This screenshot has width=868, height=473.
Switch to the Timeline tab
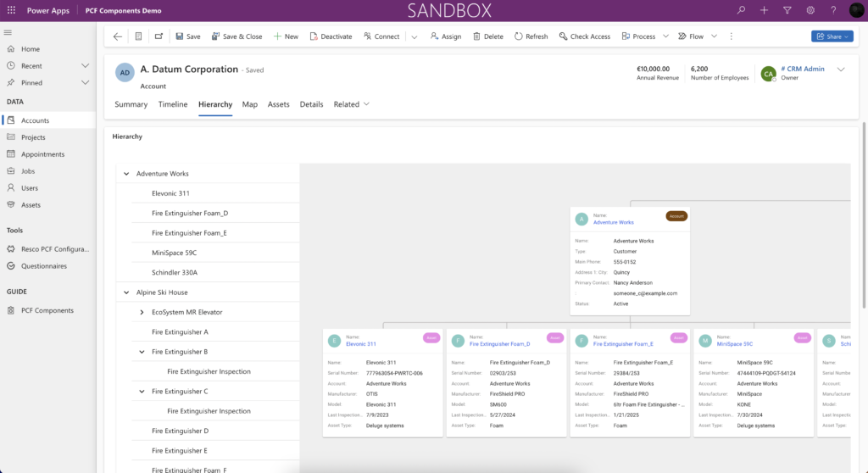(173, 104)
